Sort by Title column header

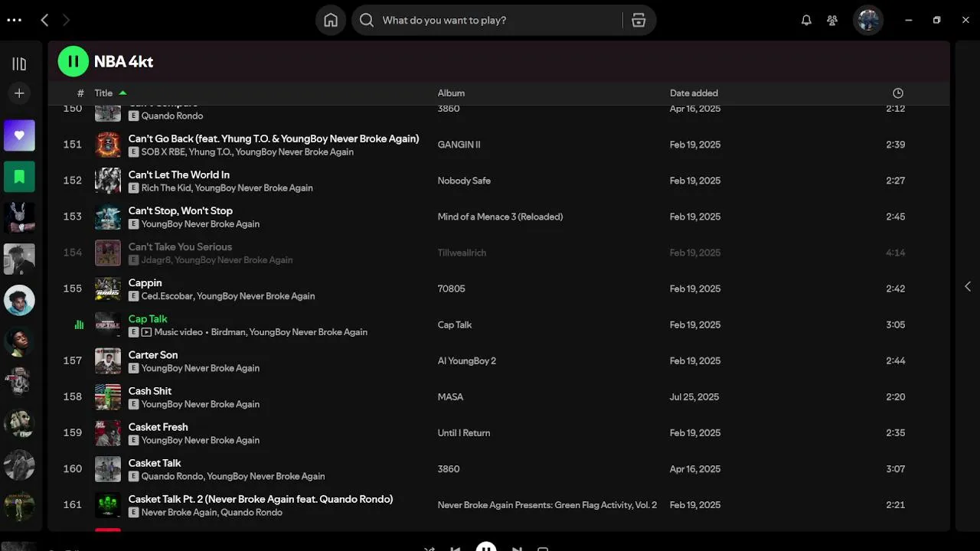[103, 93]
